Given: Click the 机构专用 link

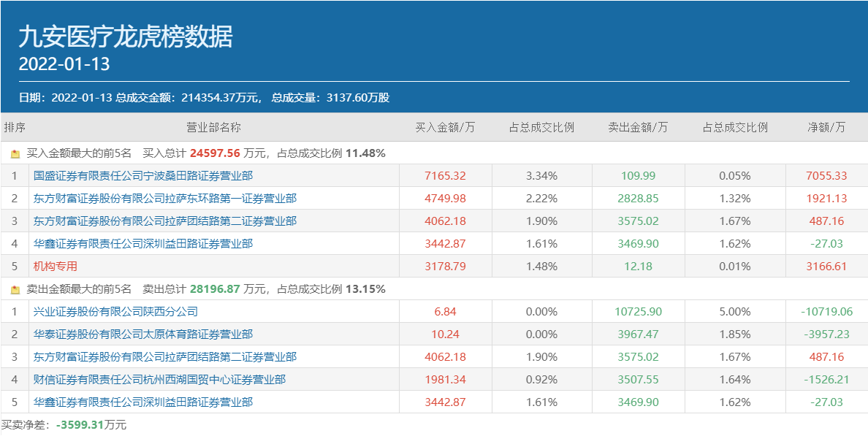Looking at the screenshot, I should coord(56,267).
